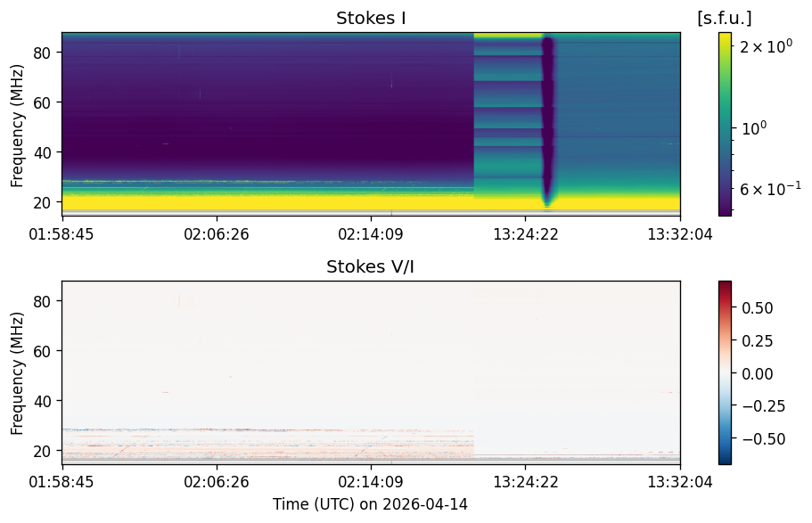Click the 02:14:09 tick label under Stokes V/I

[371, 482]
